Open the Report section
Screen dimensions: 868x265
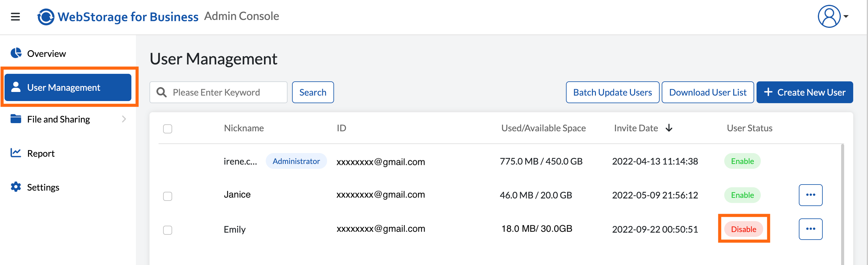tap(41, 153)
